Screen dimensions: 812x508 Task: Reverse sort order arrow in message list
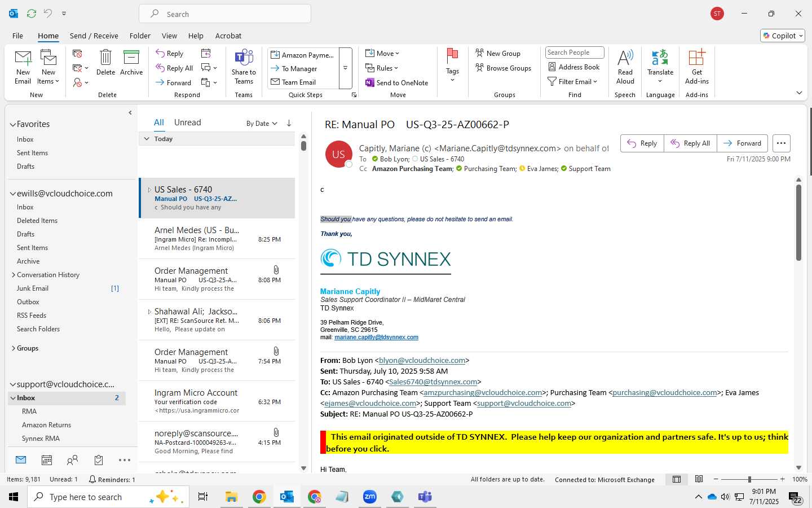[289, 123]
